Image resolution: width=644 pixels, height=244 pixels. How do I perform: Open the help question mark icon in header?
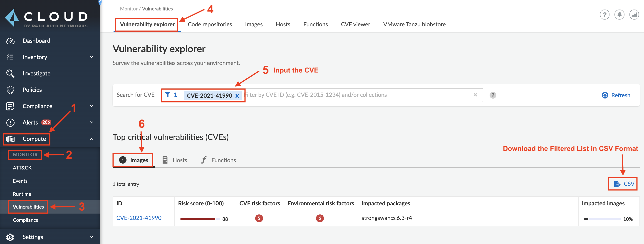pyautogui.click(x=604, y=15)
